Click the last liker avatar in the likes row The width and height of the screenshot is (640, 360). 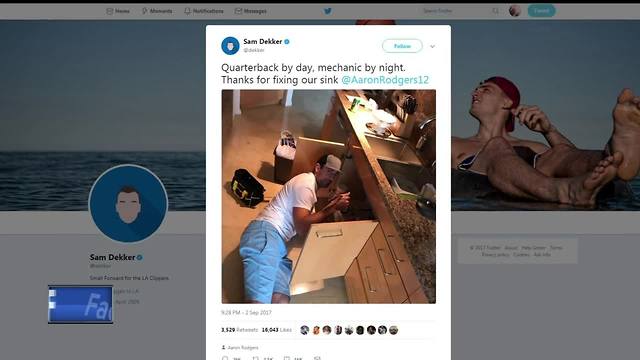tap(393, 330)
